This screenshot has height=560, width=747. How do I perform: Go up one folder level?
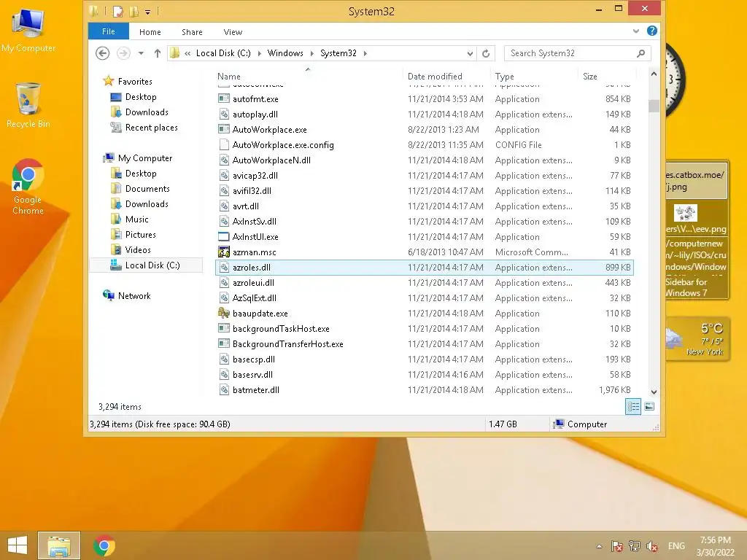[x=158, y=53]
